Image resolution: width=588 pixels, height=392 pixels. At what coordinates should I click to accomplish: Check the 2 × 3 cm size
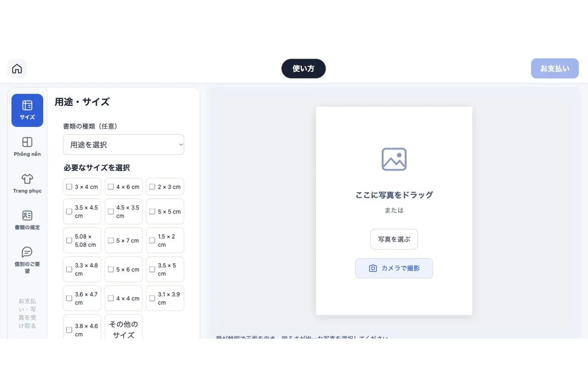(x=152, y=187)
